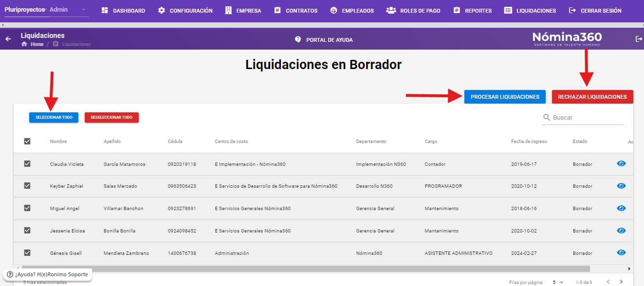View details eye icon for Claudia Violeta
644x286 pixels.
click(621, 164)
